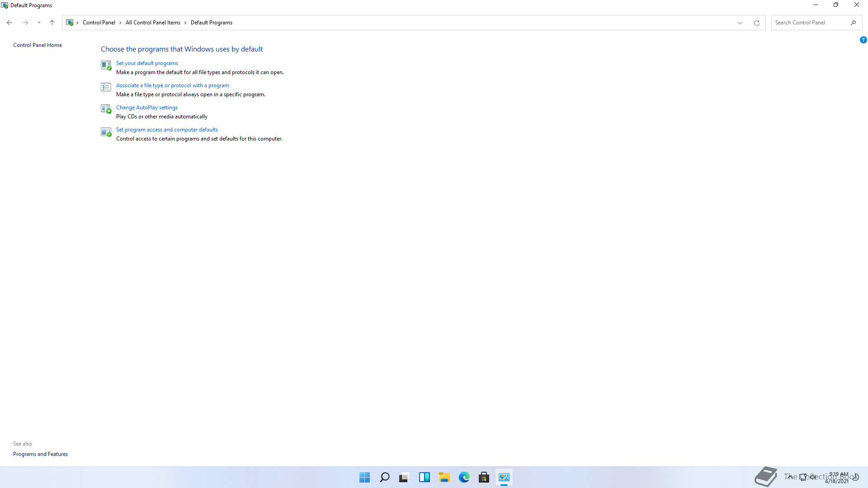Select All Control Panel Items breadcrumb
Screen dimensions: 868x488
pos(153,23)
